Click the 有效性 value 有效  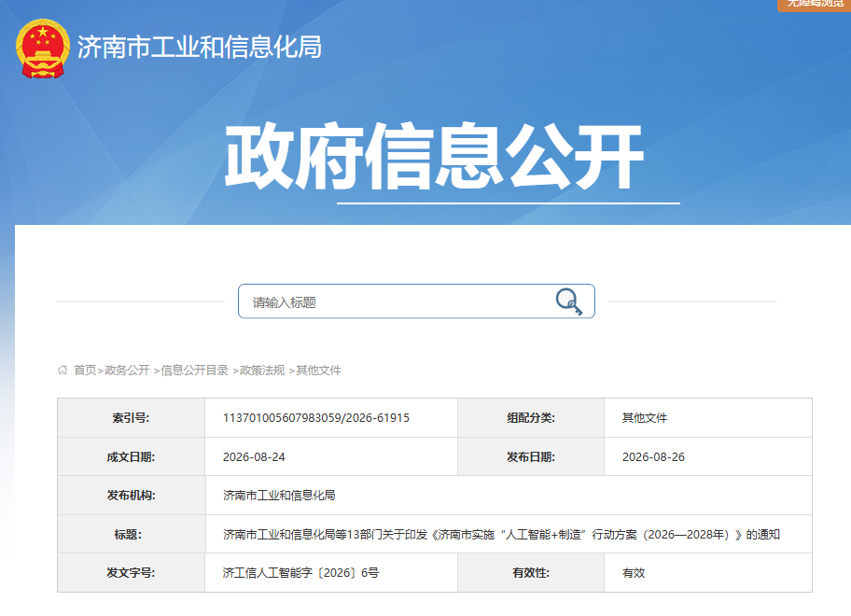(x=634, y=572)
